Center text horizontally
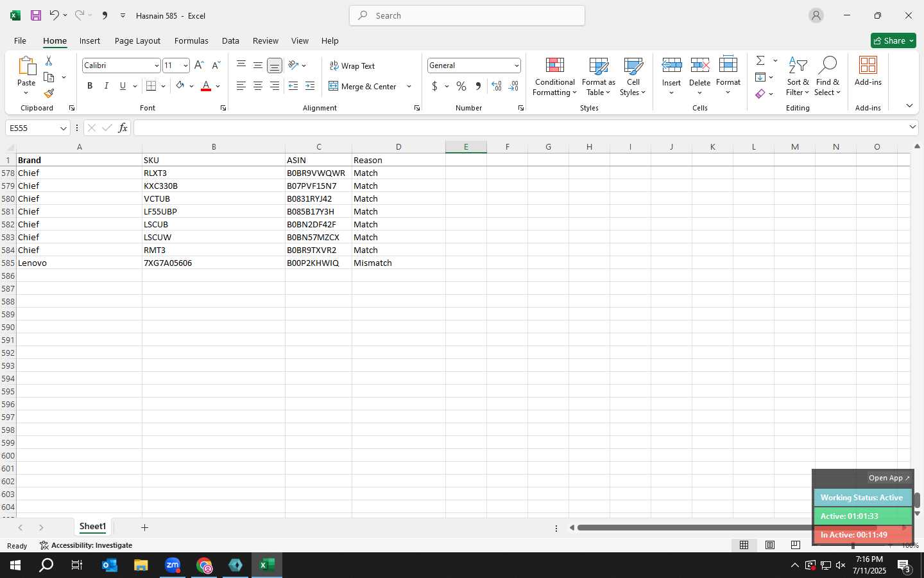Image resolution: width=924 pixels, height=578 pixels. (258, 86)
